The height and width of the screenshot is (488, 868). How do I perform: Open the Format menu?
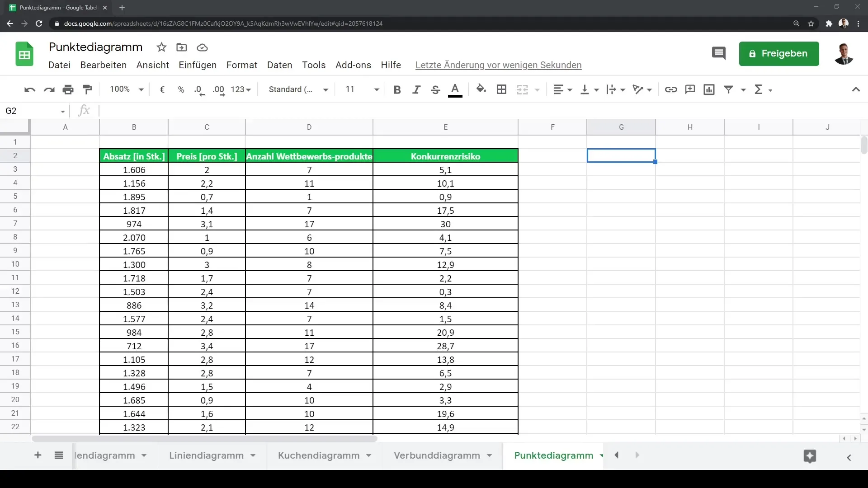click(x=242, y=65)
